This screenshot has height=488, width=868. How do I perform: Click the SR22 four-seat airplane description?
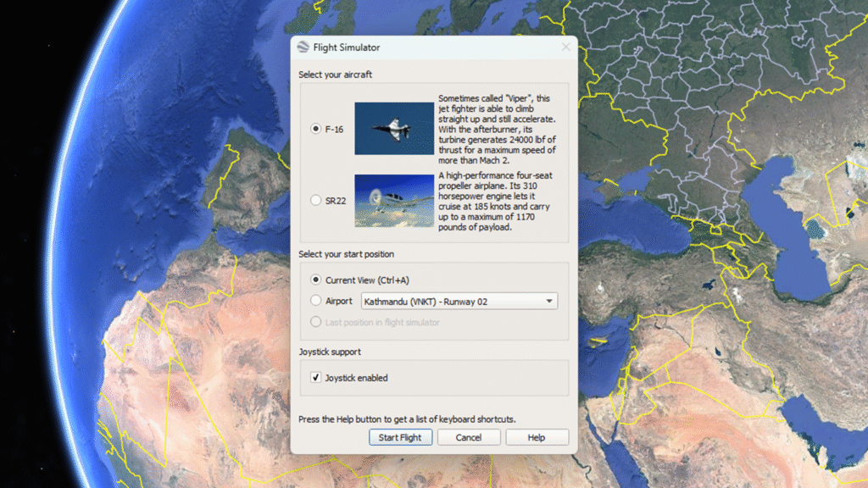[497, 201]
